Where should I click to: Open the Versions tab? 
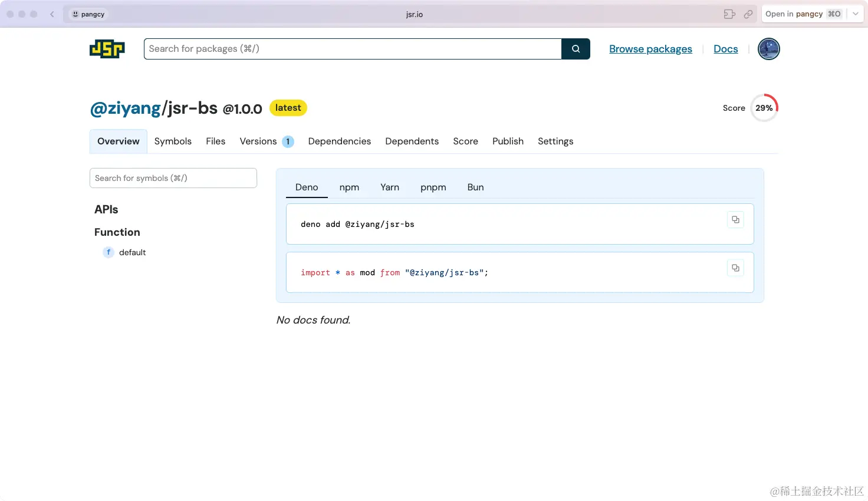[267, 141]
